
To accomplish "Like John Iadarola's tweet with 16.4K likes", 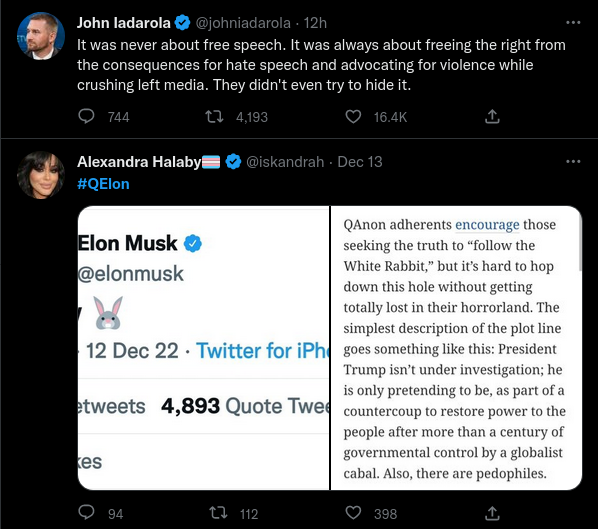I will (353, 116).
